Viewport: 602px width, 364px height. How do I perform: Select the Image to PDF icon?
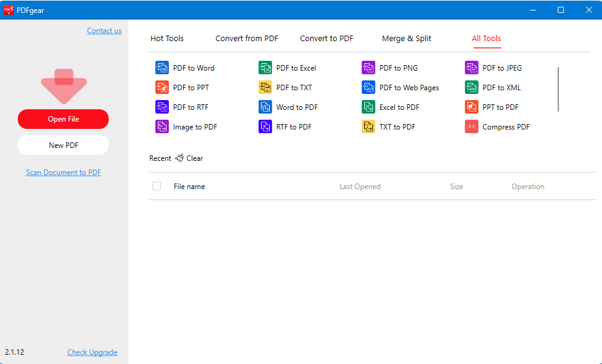pyautogui.click(x=162, y=127)
